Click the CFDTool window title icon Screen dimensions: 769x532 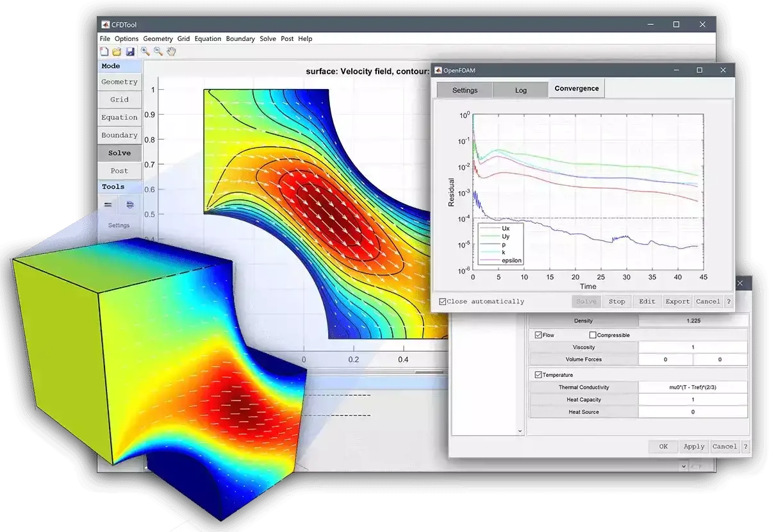click(106, 24)
